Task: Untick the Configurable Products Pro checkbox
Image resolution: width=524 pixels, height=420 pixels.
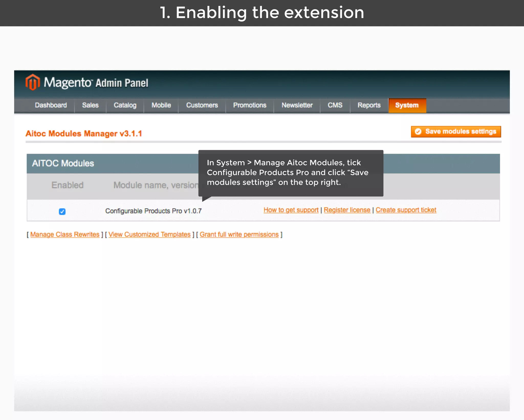Action: (62, 211)
